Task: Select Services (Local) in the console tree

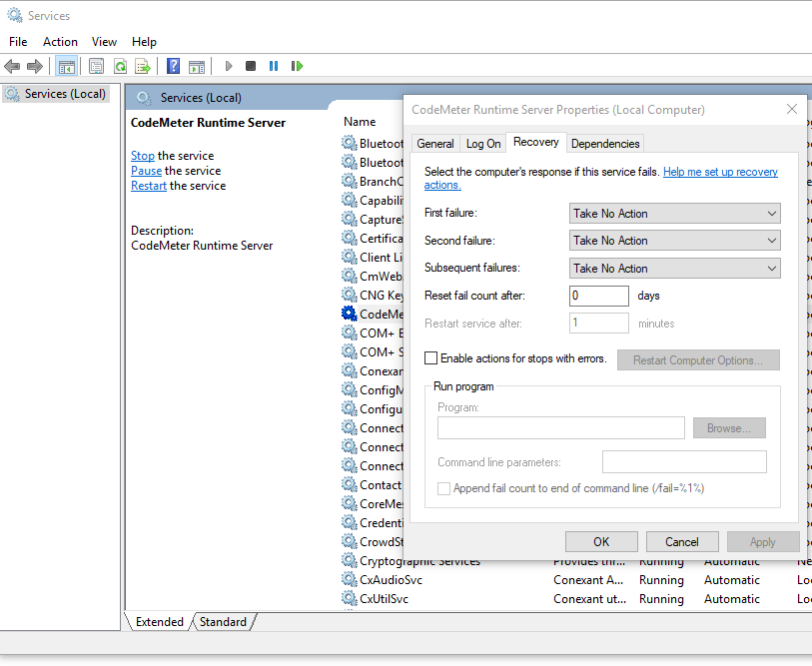Action: click(x=65, y=94)
